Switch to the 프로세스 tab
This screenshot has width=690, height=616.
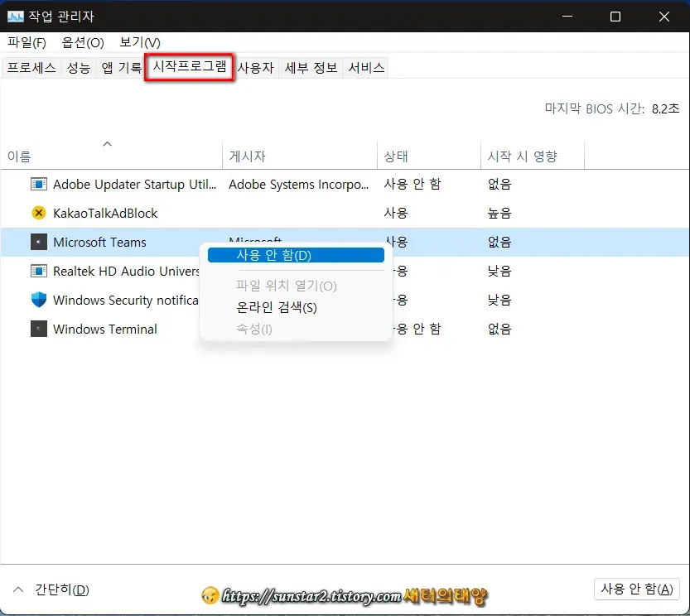[x=31, y=67]
